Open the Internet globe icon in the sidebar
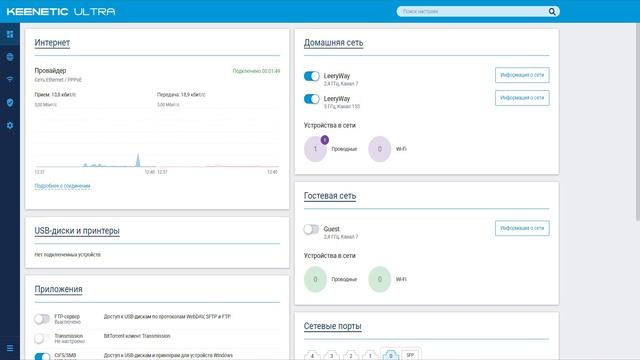This screenshot has width=640, height=360. pos(10,57)
